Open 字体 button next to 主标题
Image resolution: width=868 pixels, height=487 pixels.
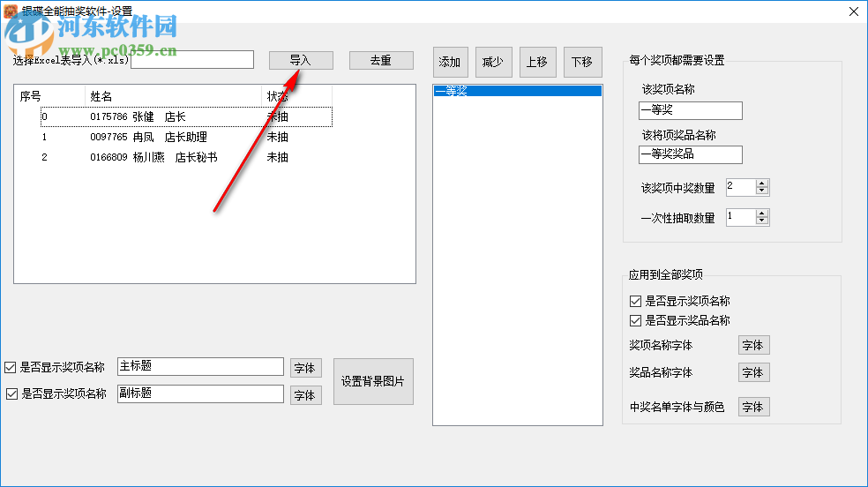click(305, 368)
